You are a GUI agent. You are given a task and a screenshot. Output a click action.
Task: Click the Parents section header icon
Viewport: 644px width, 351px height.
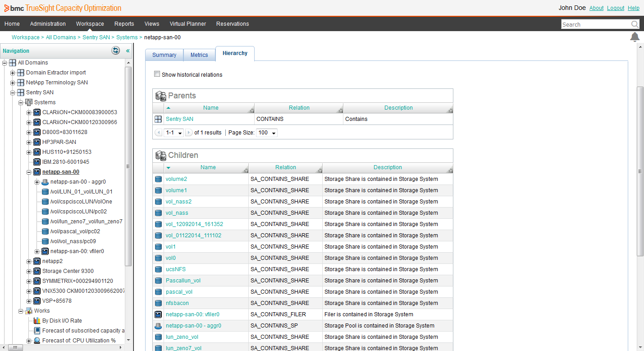pos(161,96)
